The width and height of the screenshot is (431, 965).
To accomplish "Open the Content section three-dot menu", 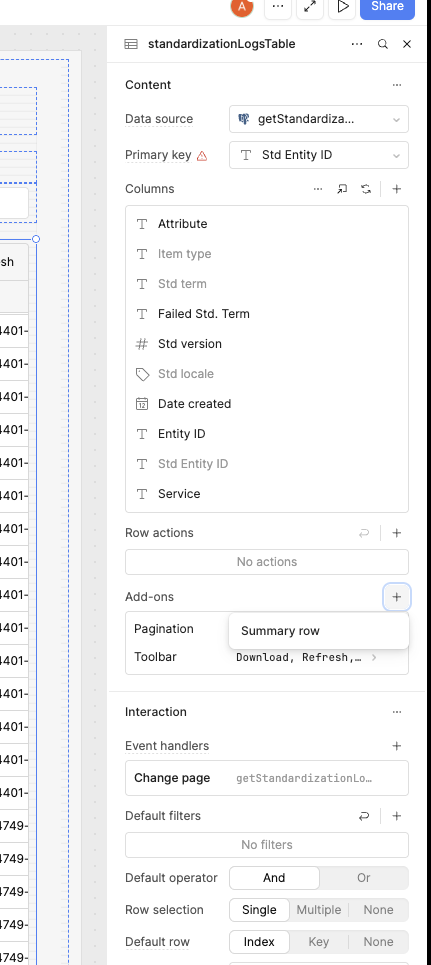I will point(397,85).
